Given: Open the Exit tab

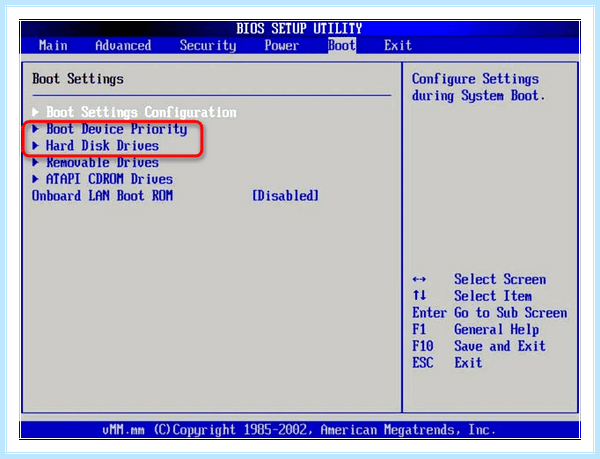Looking at the screenshot, I should click(398, 46).
